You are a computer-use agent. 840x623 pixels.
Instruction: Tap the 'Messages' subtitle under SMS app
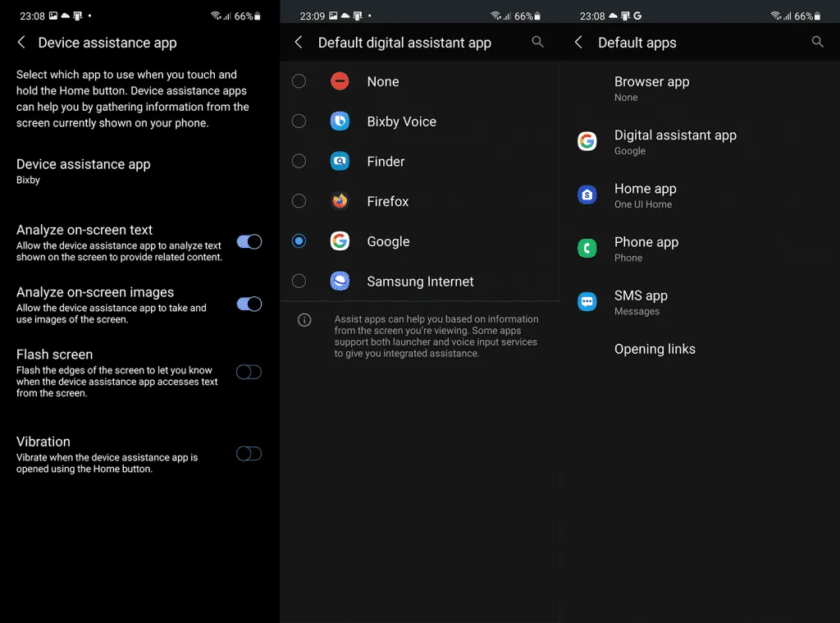(x=637, y=312)
